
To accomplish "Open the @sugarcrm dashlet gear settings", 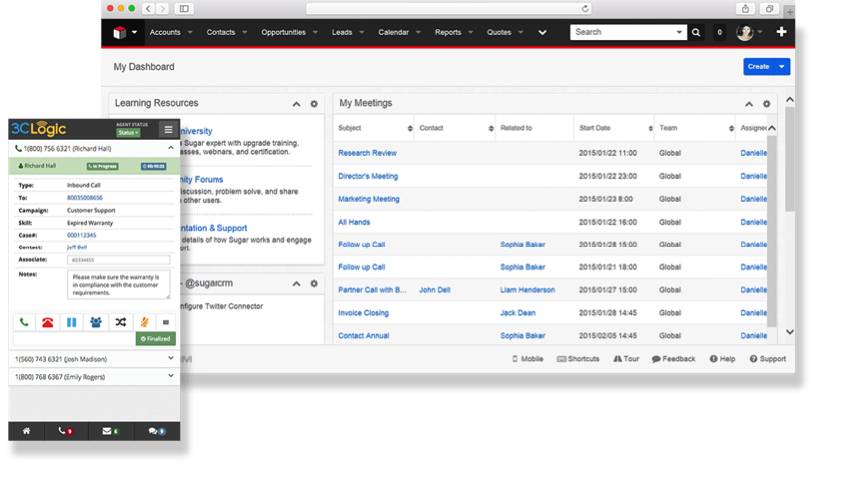I will pyautogui.click(x=314, y=284).
